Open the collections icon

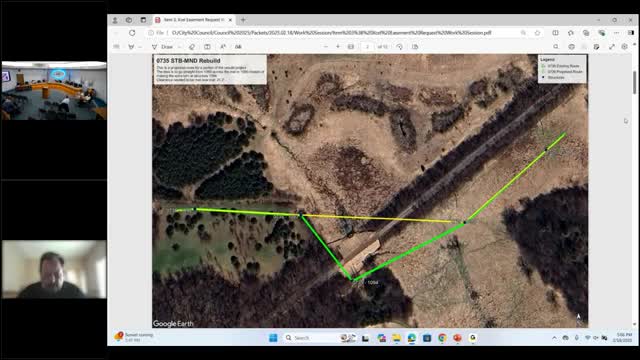(586, 33)
